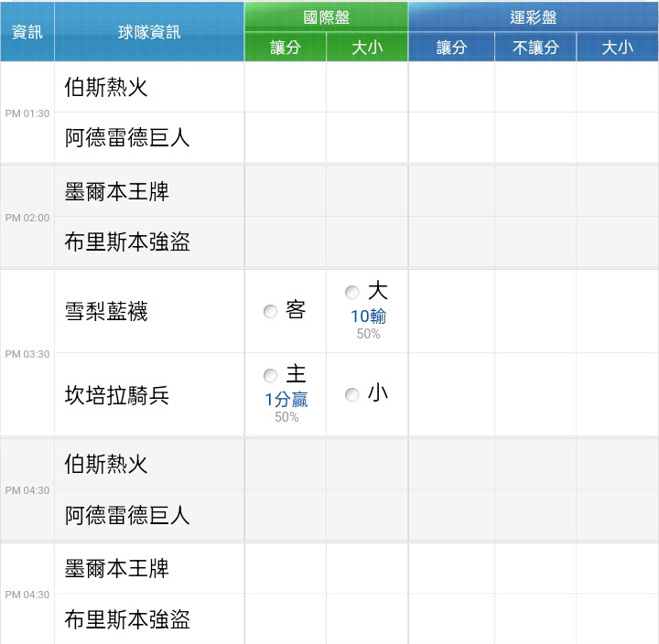This screenshot has height=644, width=659.
Task: Click the 1分贏 spread text
Action: coord(286,400)
